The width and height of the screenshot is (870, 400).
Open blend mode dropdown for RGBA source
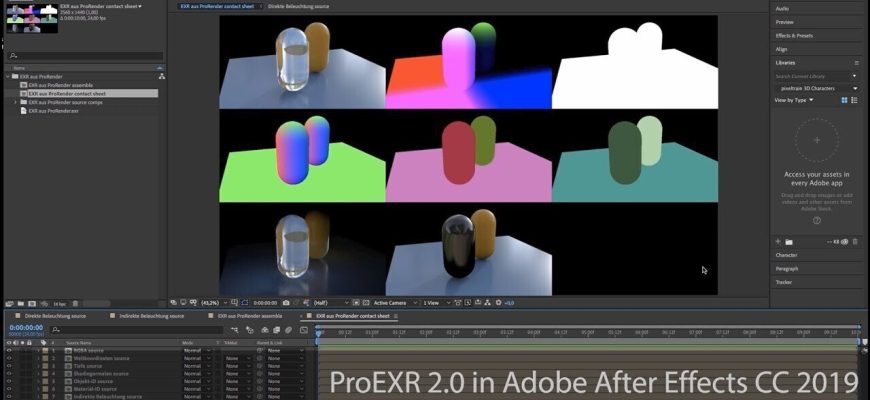198,351
